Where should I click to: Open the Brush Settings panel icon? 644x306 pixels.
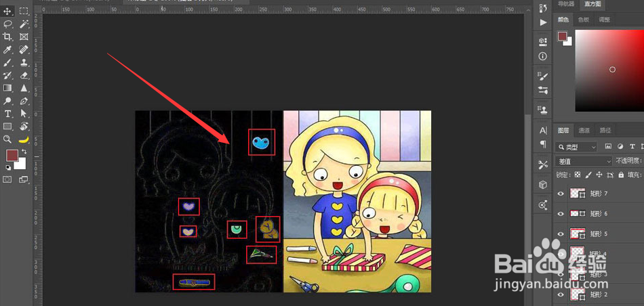point(543,90)
